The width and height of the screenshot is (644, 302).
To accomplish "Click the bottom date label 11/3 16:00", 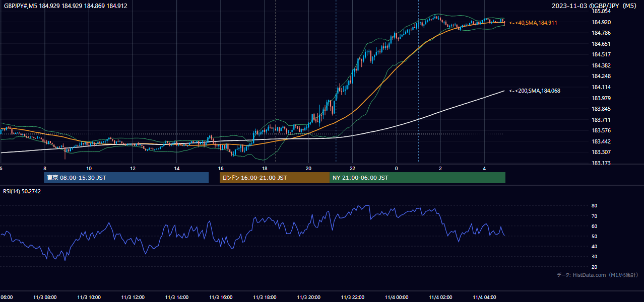I will click(x=221, y=297).
